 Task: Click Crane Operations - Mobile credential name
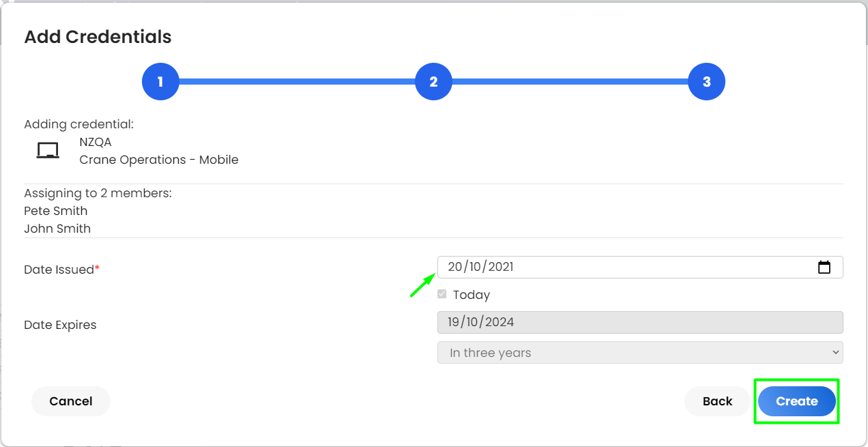point(159,160)
